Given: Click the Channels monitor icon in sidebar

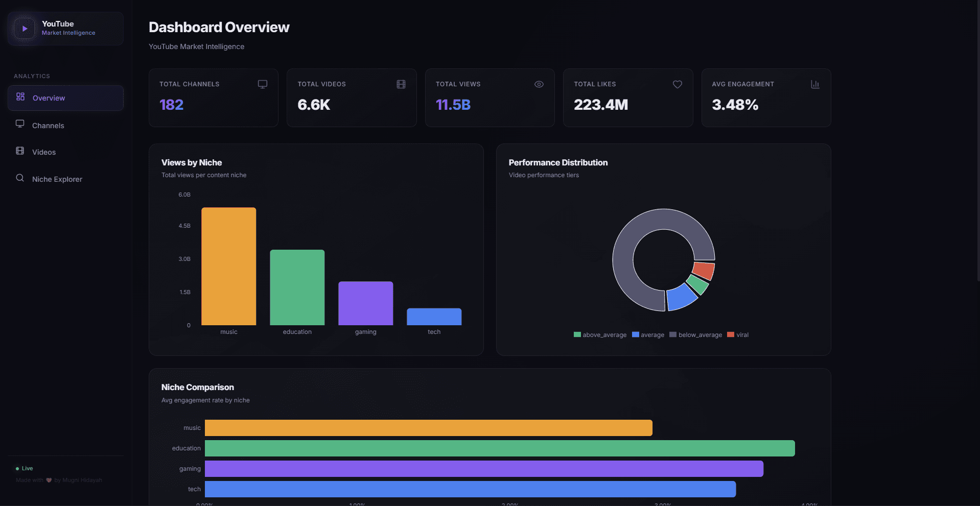Looking at the screenshot, I should pyautogui.click(x=20, y=124).
